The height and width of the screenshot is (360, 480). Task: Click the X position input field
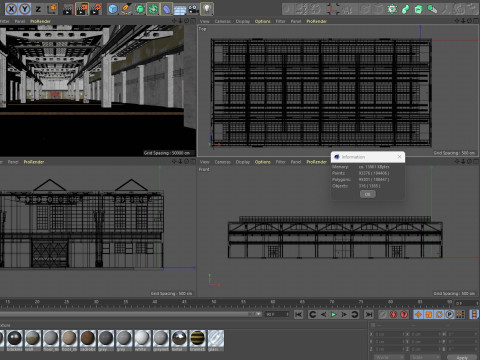(x=388, y=334)
